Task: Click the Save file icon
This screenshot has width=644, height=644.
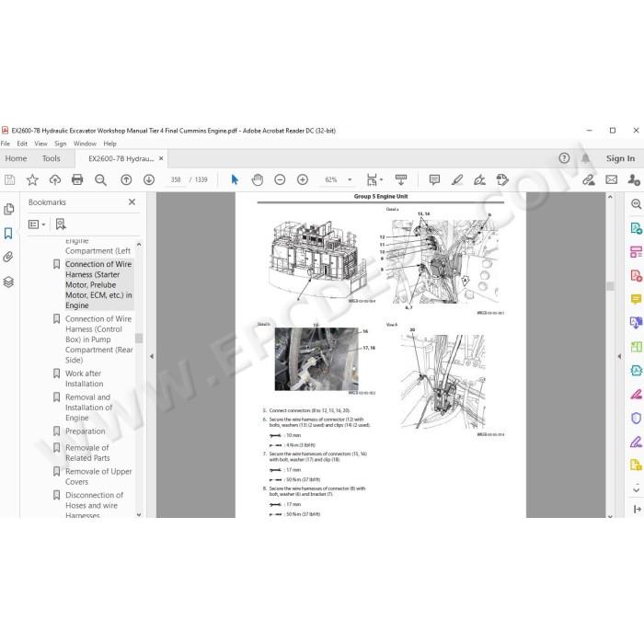Action: pos(9,179)
